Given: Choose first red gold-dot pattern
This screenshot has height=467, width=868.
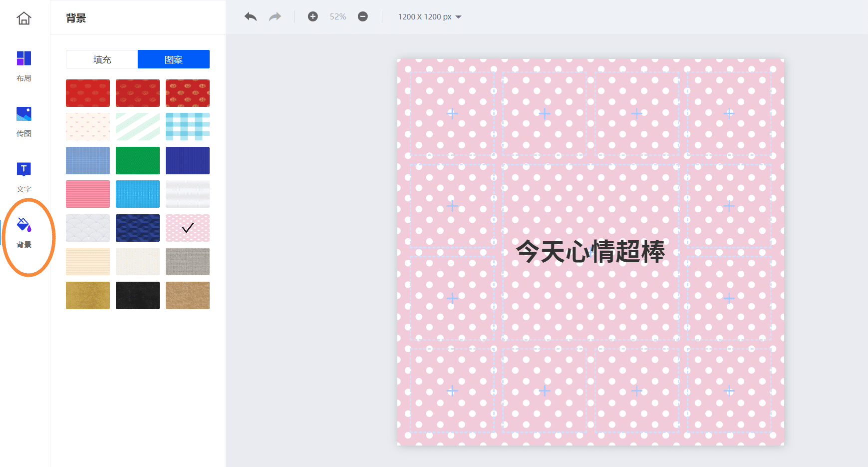Looking at the screenshot, I should tap(88, 93).
